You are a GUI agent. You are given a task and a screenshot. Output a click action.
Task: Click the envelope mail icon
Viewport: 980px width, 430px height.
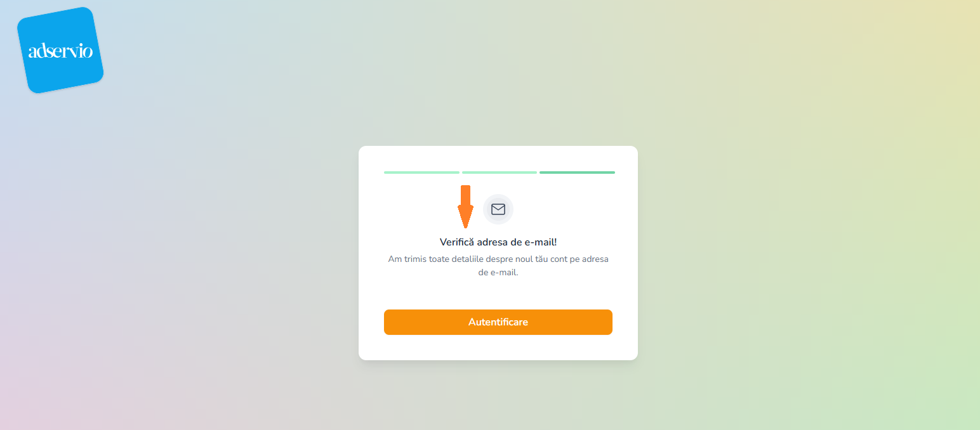tap(498, 209)
